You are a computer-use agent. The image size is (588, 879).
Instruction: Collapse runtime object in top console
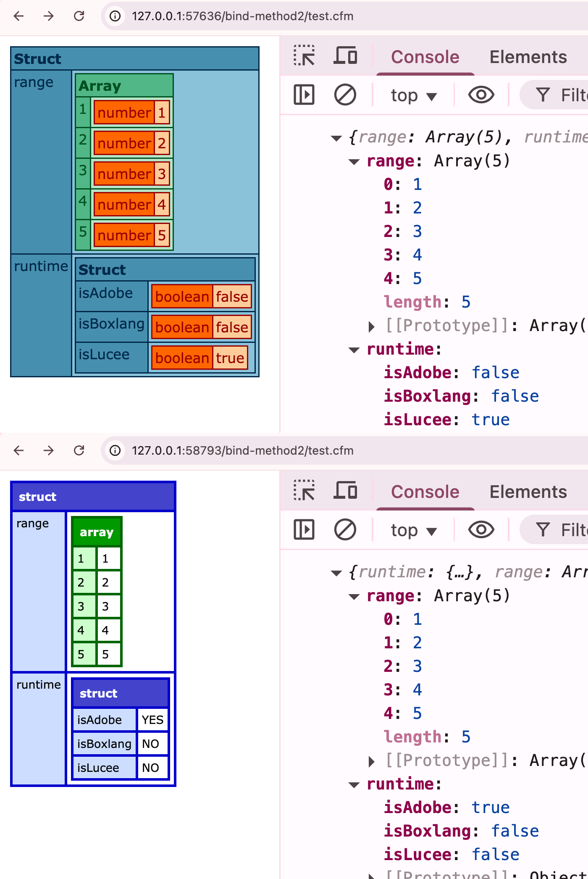354,350
